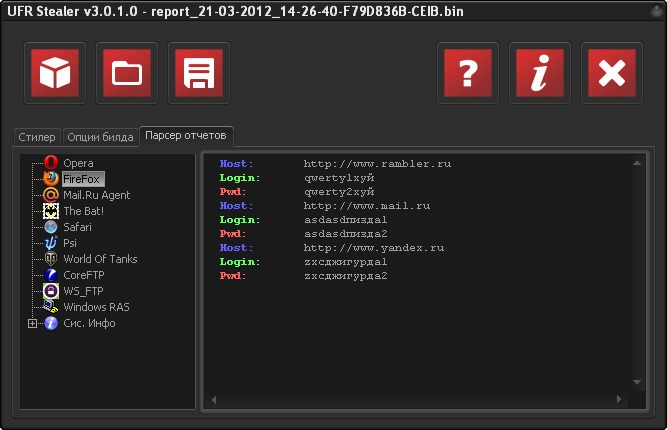This screenshot has width=667, height=430.
Task: Show the about info 'i' button
Action: 539,73
